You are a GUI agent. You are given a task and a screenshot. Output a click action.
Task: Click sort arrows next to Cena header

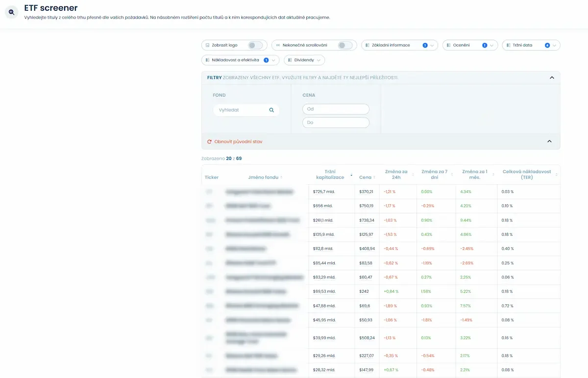point(374,177)
